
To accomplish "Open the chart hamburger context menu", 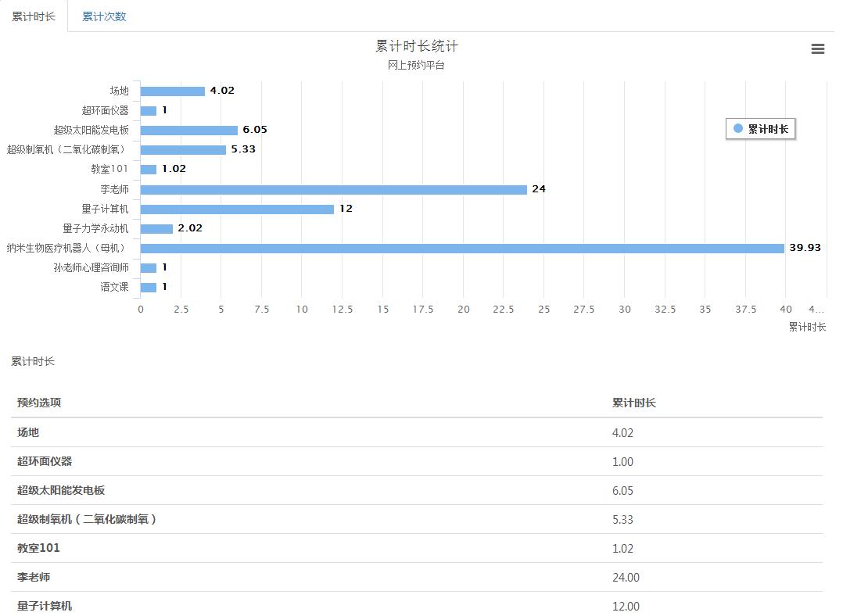I will tap(818, 49).
